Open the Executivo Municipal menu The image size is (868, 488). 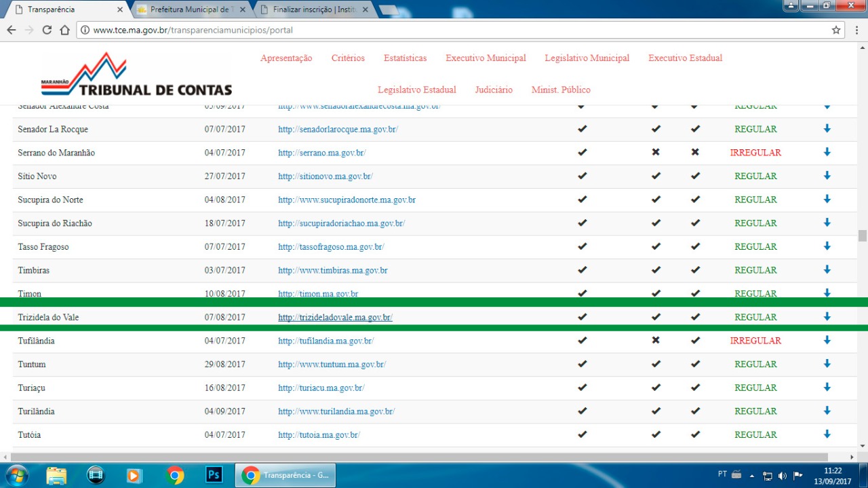486,58
